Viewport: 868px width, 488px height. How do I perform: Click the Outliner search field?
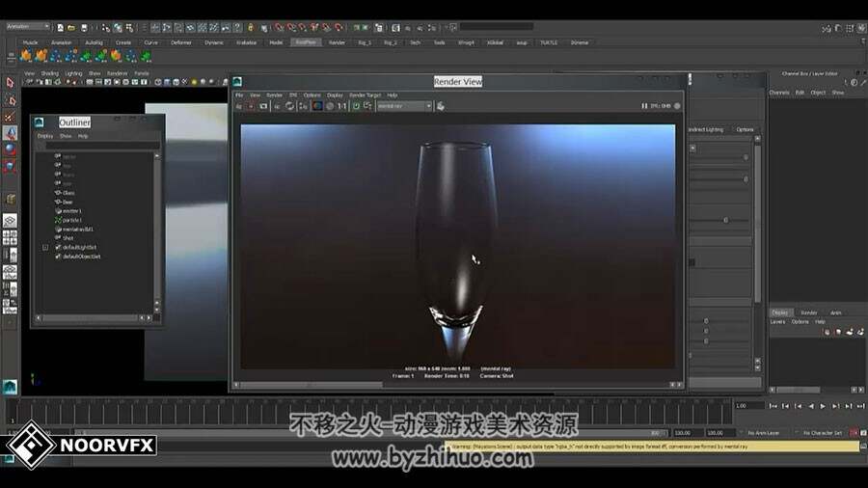[102, 146]
